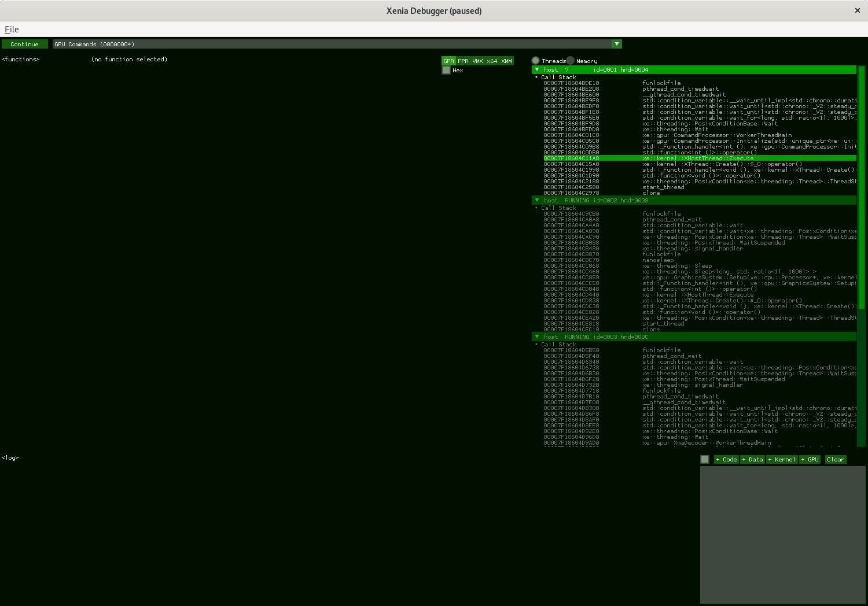Click the <functions> panel label
Screen dimensions: 868x606
(21, 59)
